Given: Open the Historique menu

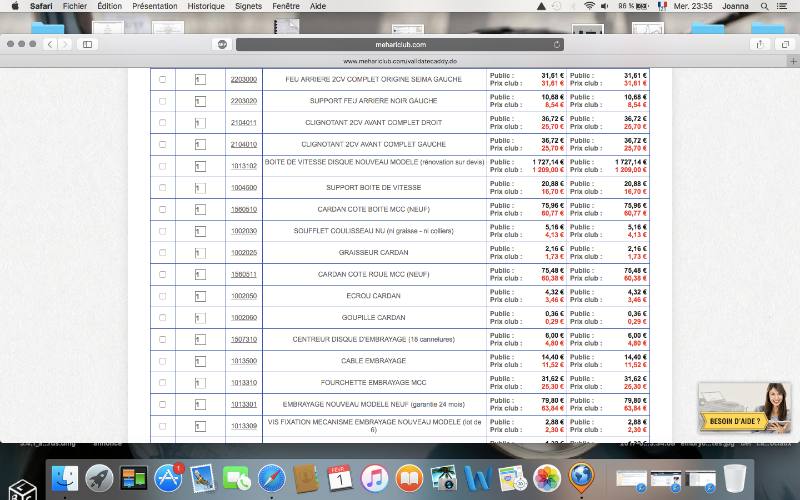Looking at the screenshot, I should [206, 6].
